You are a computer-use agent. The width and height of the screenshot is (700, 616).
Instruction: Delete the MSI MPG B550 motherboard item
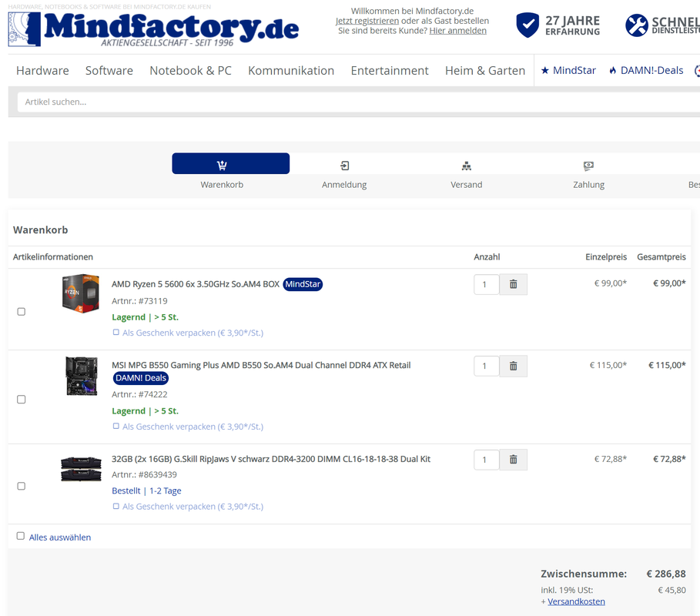click(x=514, y=366)
